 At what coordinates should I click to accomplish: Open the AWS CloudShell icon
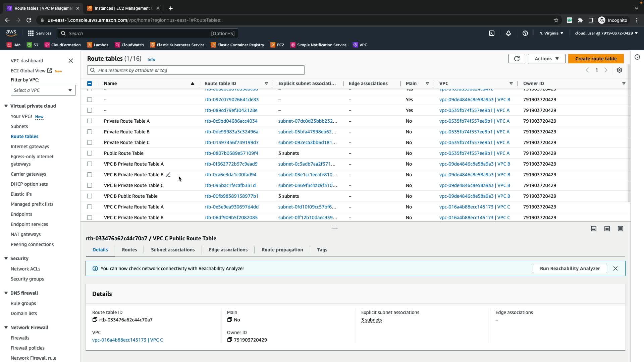pyautogui.click(x=491, y=33)
